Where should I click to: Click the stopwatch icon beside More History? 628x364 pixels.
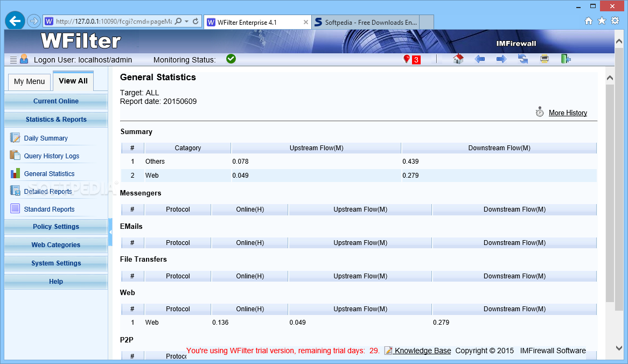(540, 112)
